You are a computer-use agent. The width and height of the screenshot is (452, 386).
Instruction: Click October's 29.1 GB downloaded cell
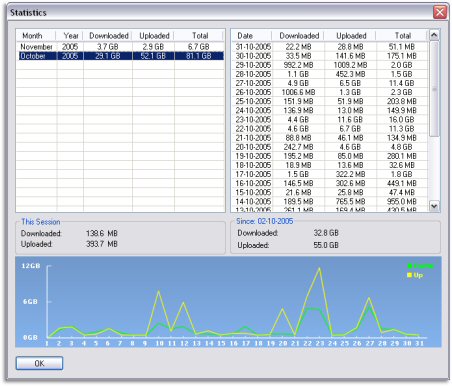click(x=108, y=56)
